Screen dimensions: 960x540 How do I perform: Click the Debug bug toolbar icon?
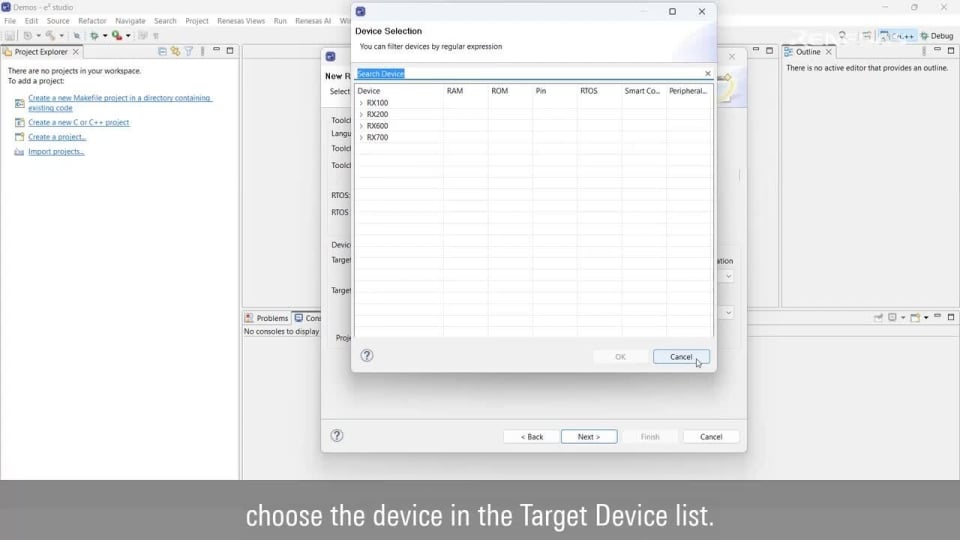(94, 36)
